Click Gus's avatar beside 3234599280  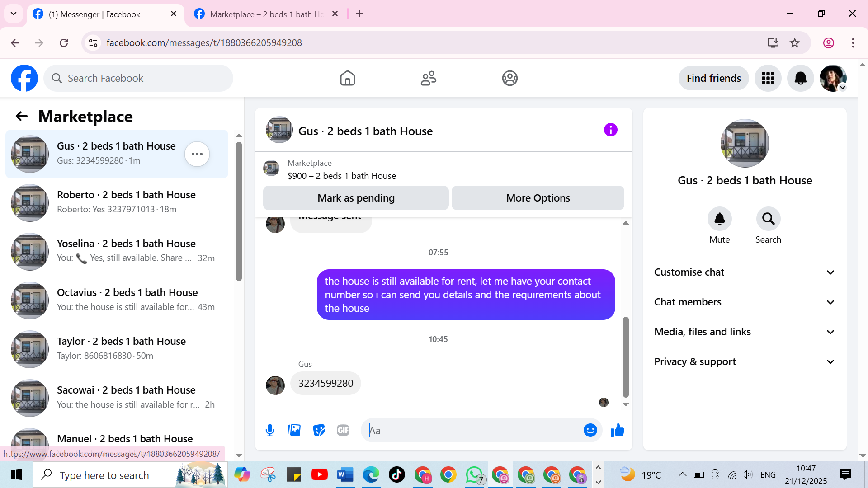tap(275, 385)
